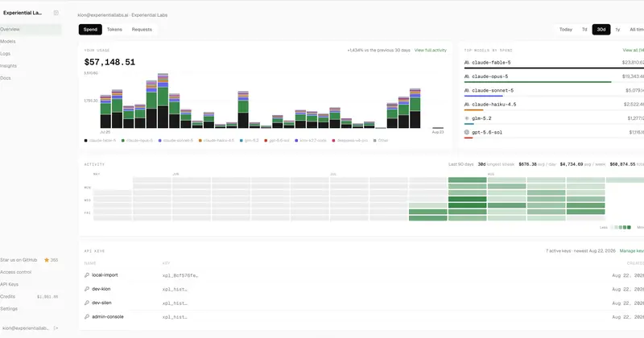Click the claude-opus-5 model row
644x338 pixels.
point(554,77)
